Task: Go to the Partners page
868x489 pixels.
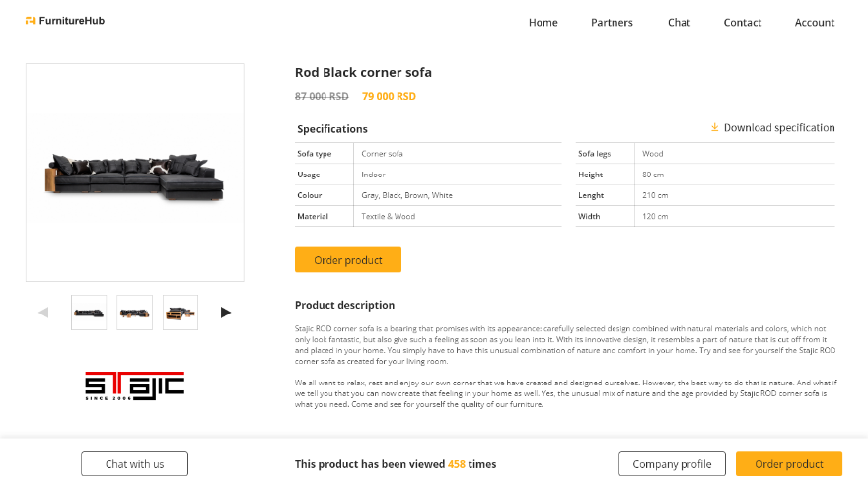Action: pos(612,23)
